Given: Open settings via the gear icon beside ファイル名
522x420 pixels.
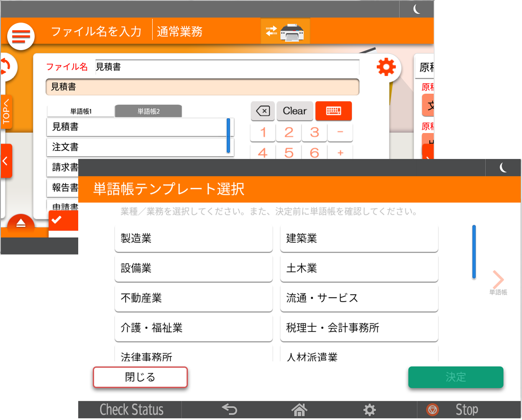Looking at the screenshot, I should [386, 67].
